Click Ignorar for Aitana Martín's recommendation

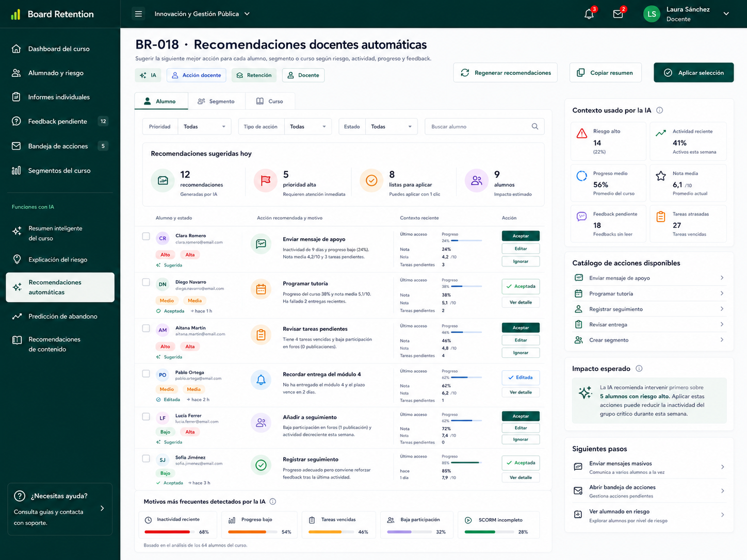[521, 353]
